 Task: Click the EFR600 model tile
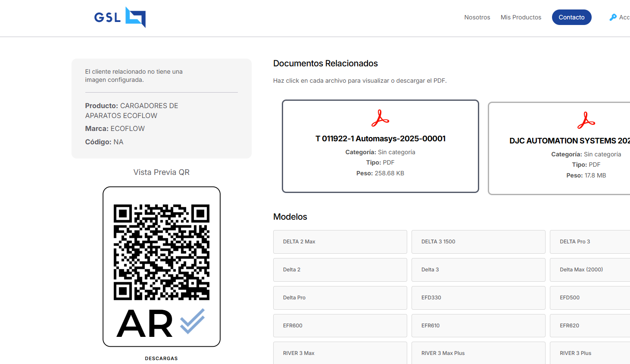(340, 326)
